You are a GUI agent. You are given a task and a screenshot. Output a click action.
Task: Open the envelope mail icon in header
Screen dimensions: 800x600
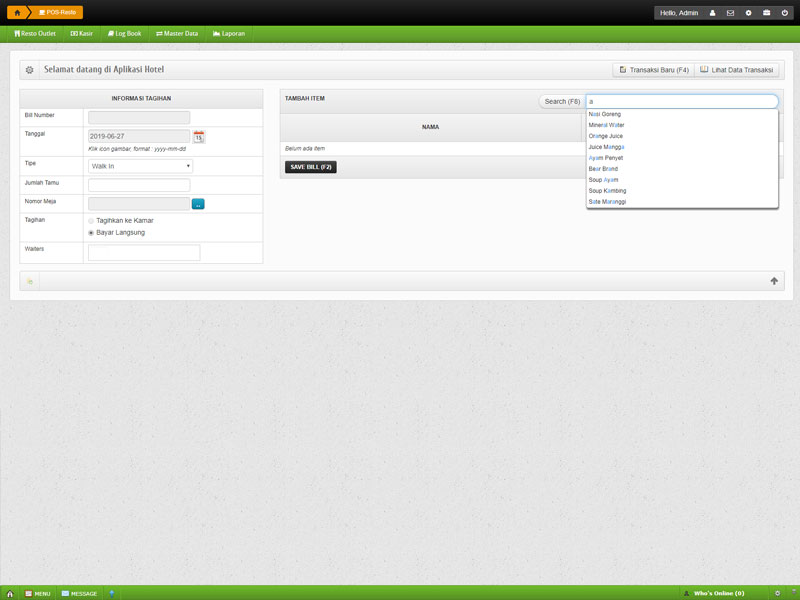pos(730,13)
